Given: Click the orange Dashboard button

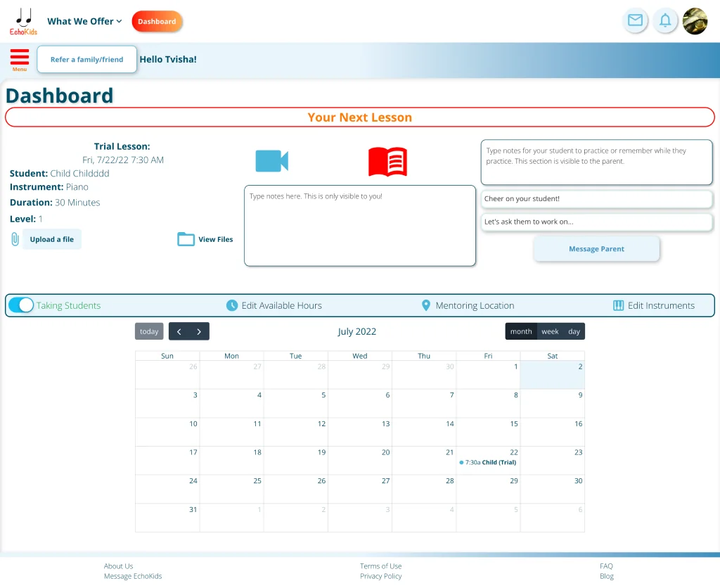Looking at the screenshot, I should coord(157,21).
